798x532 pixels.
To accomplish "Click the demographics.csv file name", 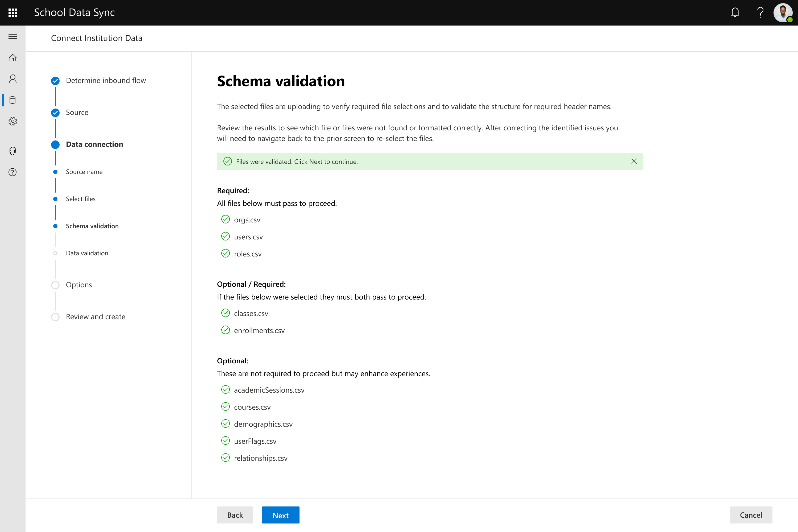I will (263, 424).
